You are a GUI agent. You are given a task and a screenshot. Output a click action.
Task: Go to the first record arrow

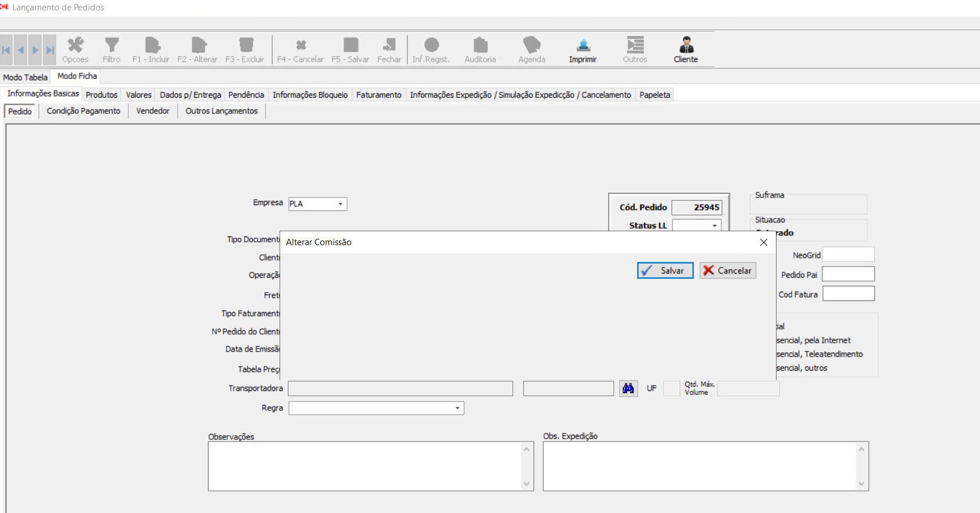(x=6, y=50)
